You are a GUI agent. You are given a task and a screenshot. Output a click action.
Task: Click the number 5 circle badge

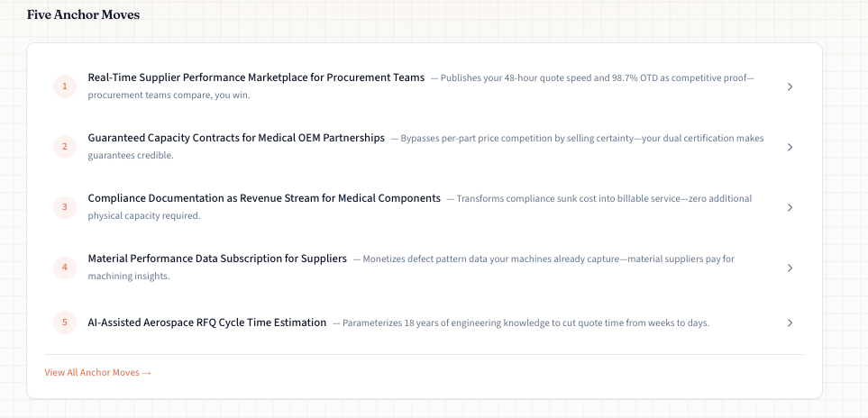pos(65,323)
